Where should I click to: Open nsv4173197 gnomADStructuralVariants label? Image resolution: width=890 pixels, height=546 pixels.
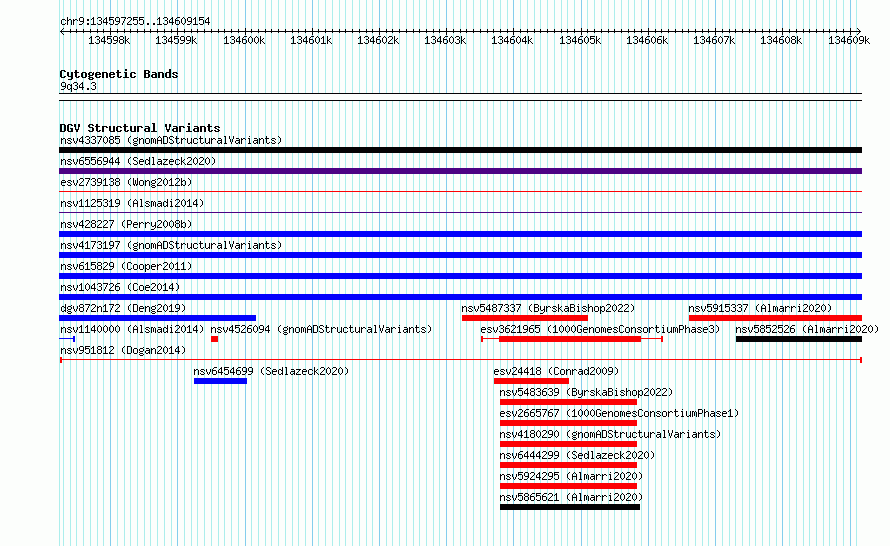171,245
